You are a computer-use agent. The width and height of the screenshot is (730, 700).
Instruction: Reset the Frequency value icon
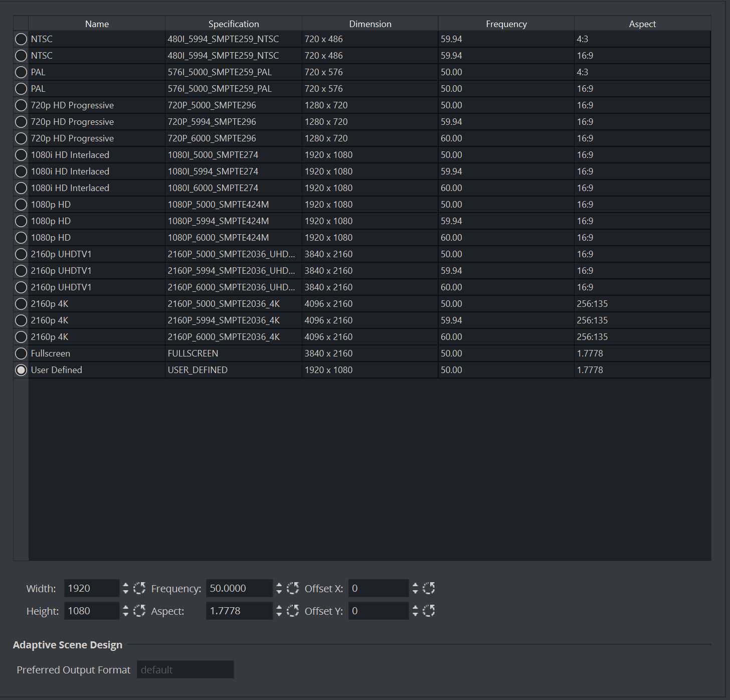pyautogui.click(x=293, y=588)
